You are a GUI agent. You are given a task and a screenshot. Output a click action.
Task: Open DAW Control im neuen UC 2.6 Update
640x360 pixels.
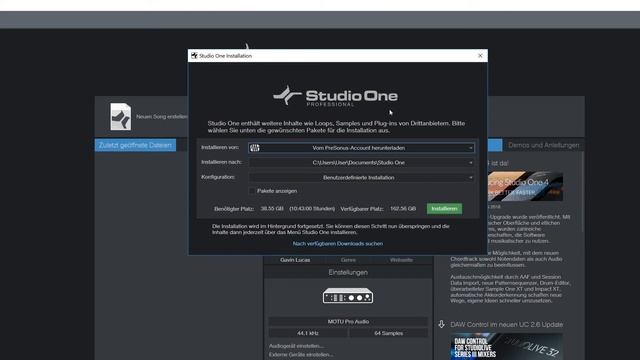(507, 324)
